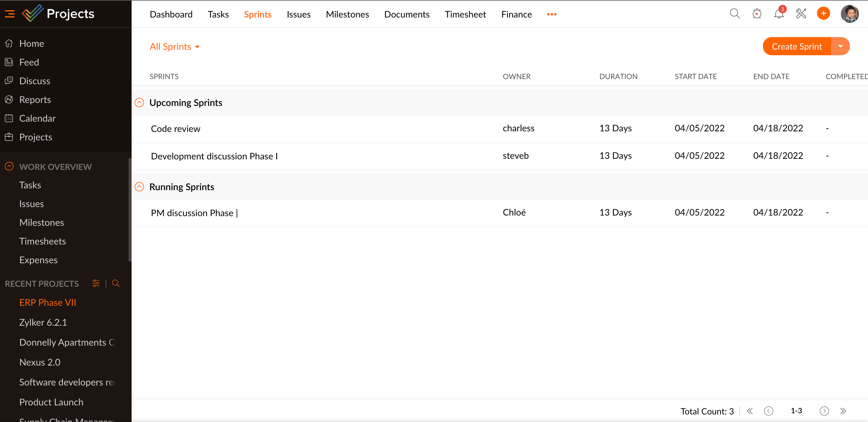Viewport: 868px width, 422px height.
Task: Collapse the Work Overview section
Action: pos(9,167)
